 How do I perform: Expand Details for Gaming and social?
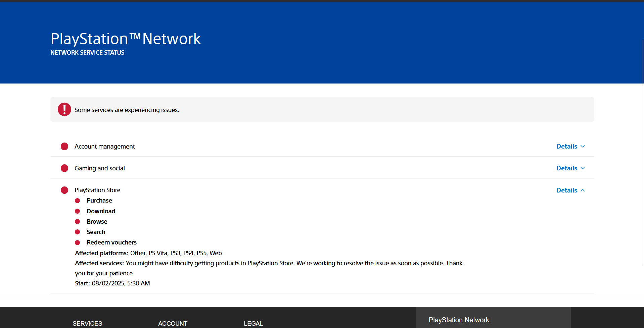tap(570, 168)
